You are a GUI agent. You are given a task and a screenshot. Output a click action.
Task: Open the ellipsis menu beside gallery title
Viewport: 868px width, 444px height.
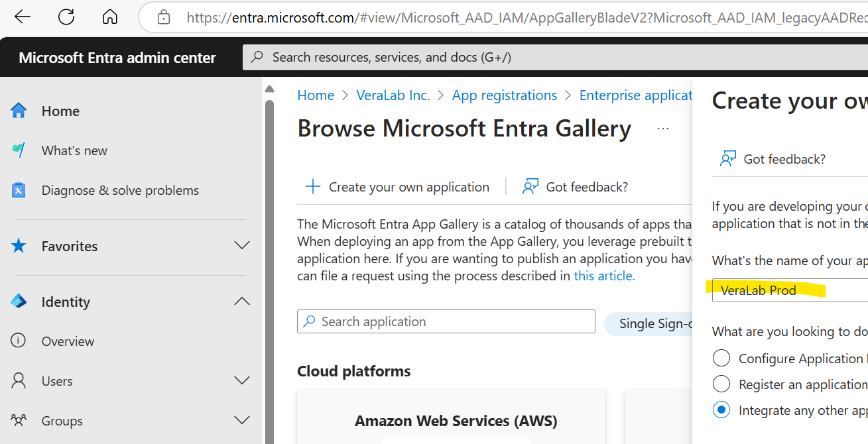[x=663, y=129]
